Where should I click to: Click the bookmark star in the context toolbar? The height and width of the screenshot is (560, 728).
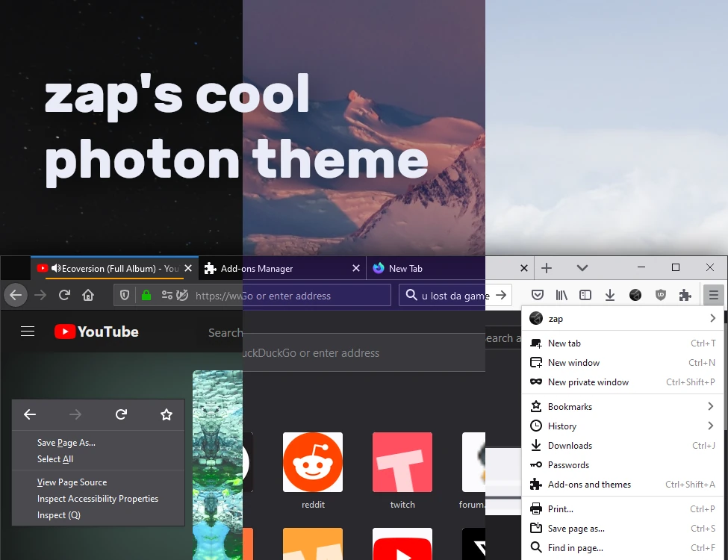coord(166,414)
